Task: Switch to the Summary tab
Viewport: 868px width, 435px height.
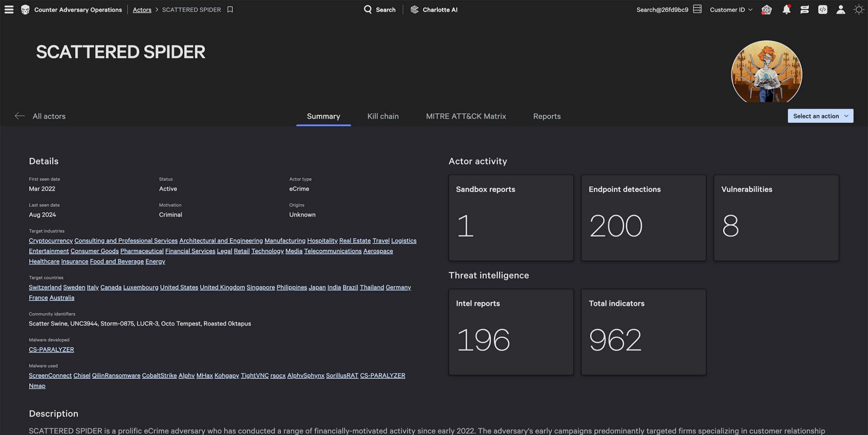Action: [x=323, y=116]
